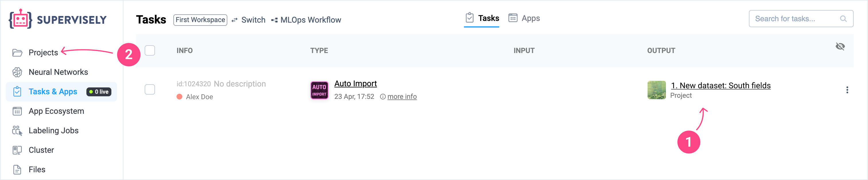The image size is (868, 180).
Task: Click the Neural Networks brain icon
Action: pos(17,72)
